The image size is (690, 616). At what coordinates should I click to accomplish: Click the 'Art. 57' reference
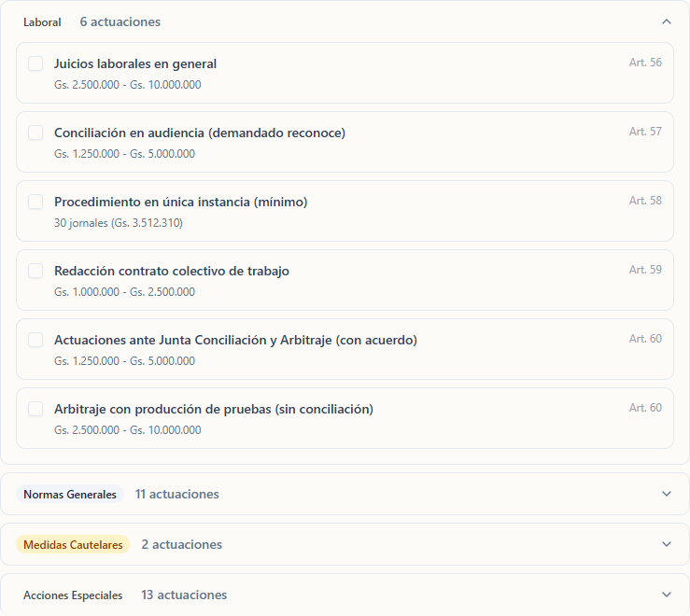[x=645, y=132]
